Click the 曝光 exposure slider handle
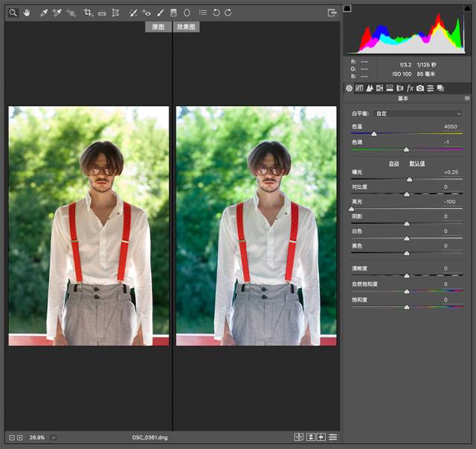 (x=410, y=180)
